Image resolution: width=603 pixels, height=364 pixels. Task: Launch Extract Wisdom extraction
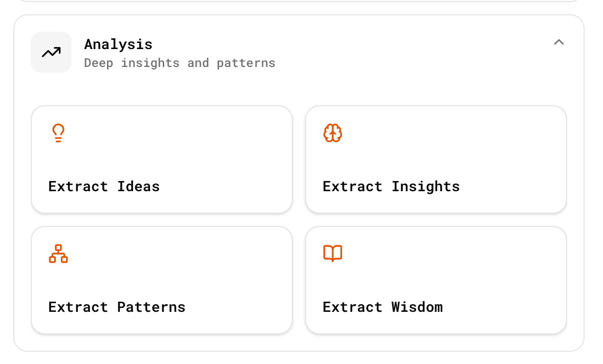coord(436,280)
